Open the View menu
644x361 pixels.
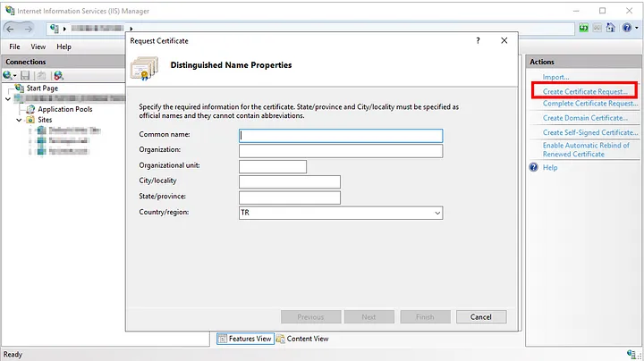pos(38,46)
